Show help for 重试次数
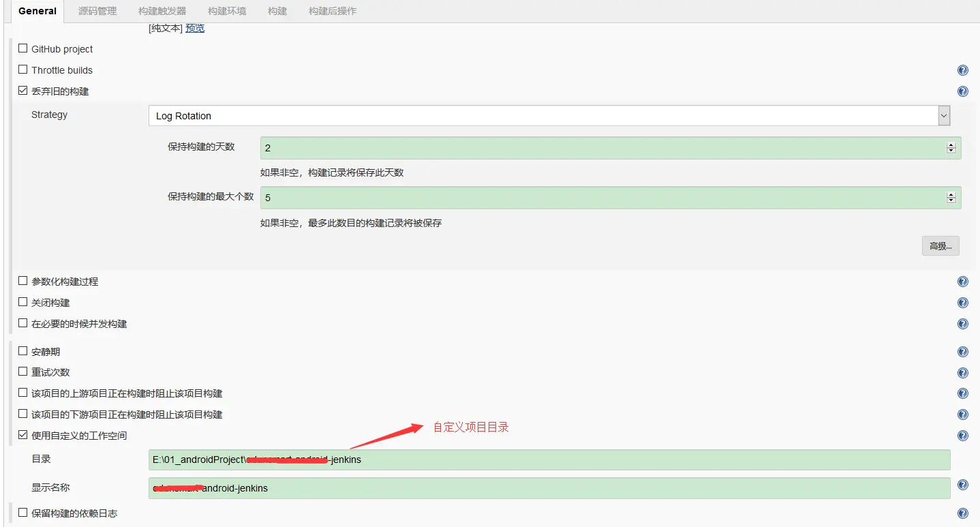This screenshot has height=527, width=980. click(x=962, y=373)
